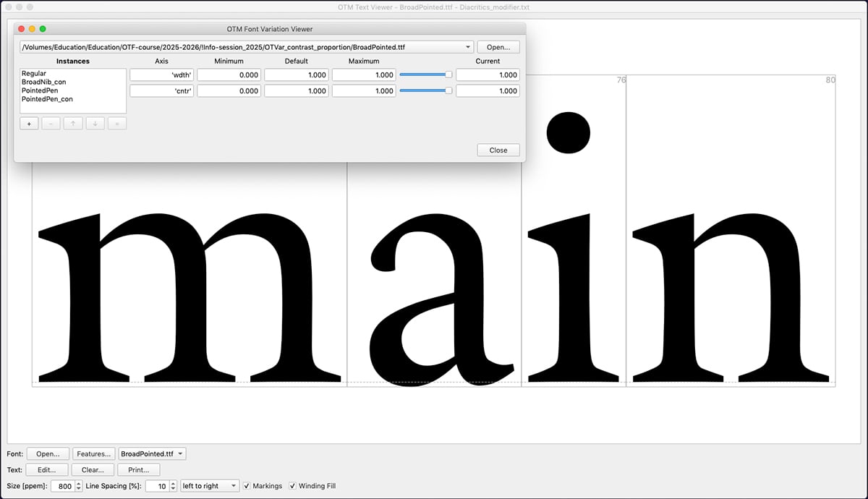Click the Size ppem stepper arrows
Viewport: 868px width, 499px height.
coord(79,486)
